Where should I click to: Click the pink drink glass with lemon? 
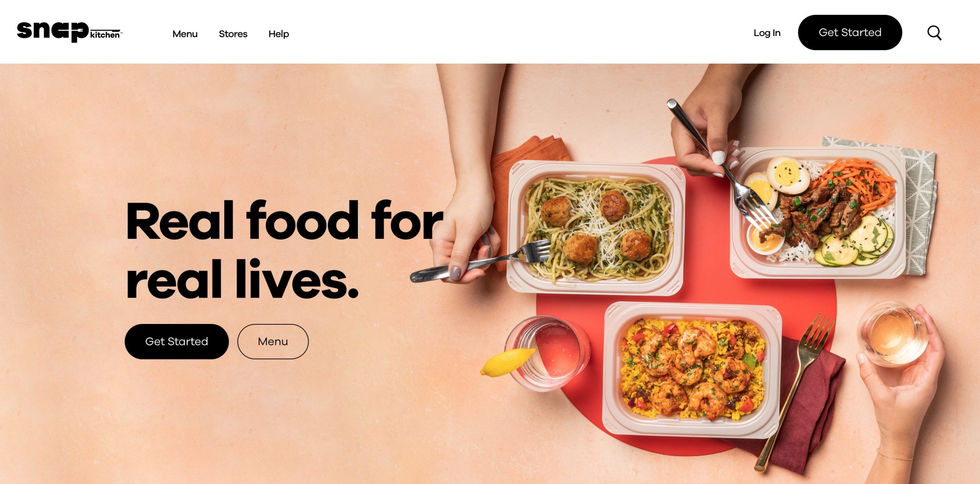(547, 353)
